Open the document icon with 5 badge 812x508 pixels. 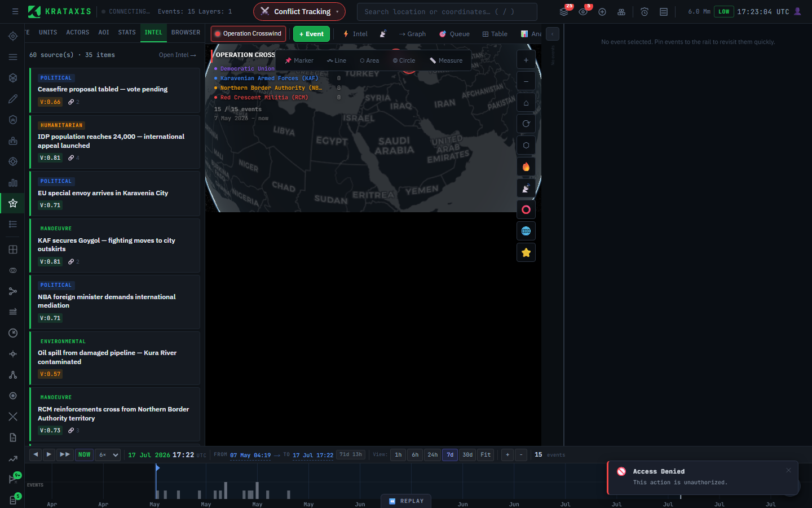click(x=13, y=500)
